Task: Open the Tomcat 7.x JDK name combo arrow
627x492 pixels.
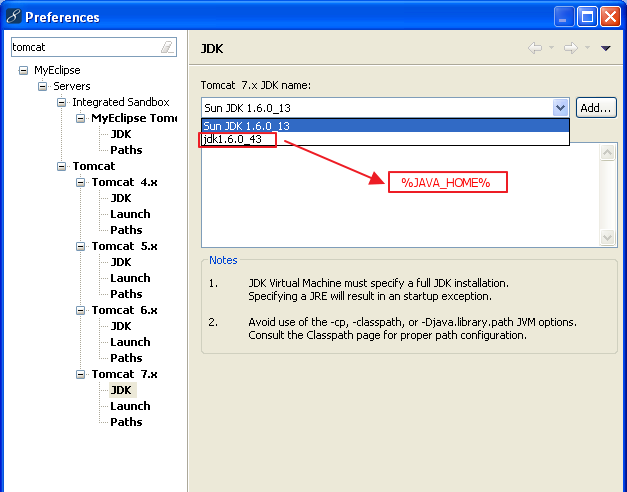Action: [x=561, y=108]
